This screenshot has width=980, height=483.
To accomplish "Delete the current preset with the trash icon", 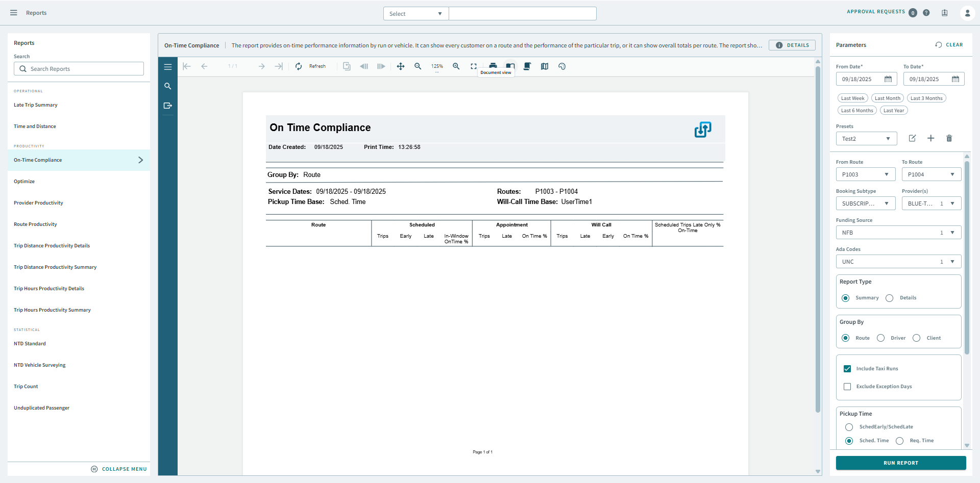I will point(949,138).
